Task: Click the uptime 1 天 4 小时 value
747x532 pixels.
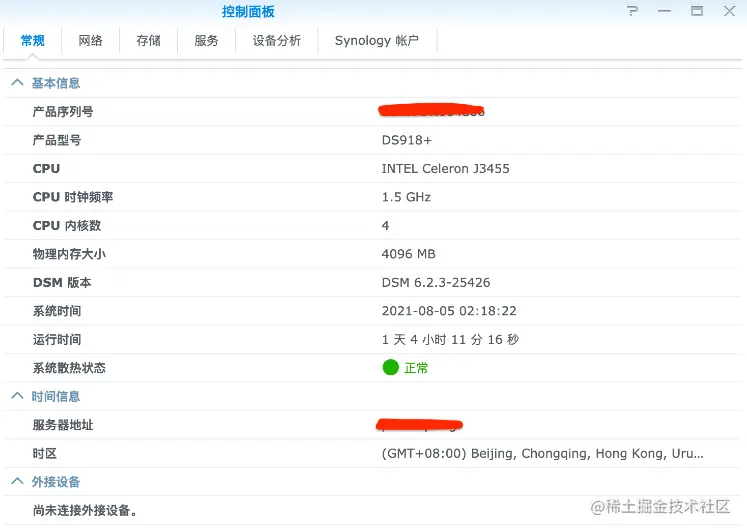Action: click(450, 340)
